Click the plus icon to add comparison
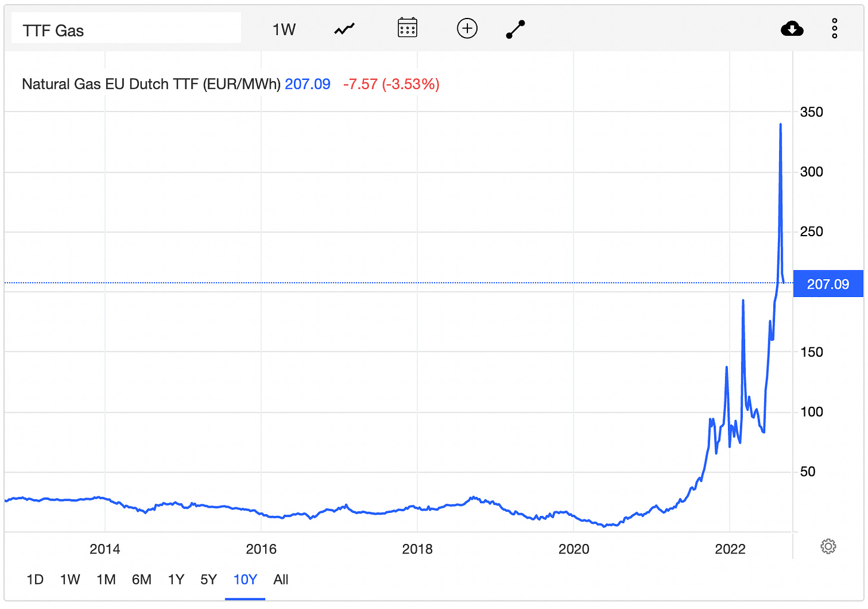This screenshot has height=609, width=868. (x=467, y=28)
